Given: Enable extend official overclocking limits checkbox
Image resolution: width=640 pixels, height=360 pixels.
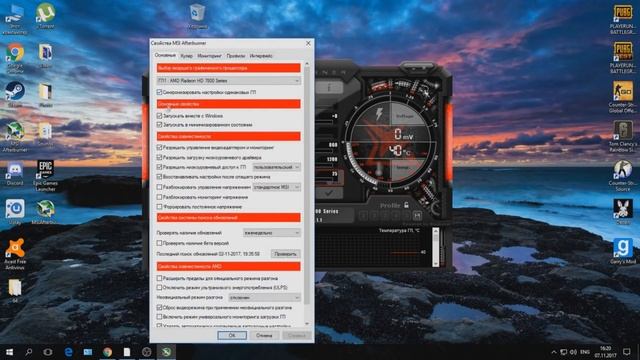Looking at the screenshot, I should click(160, 278).
